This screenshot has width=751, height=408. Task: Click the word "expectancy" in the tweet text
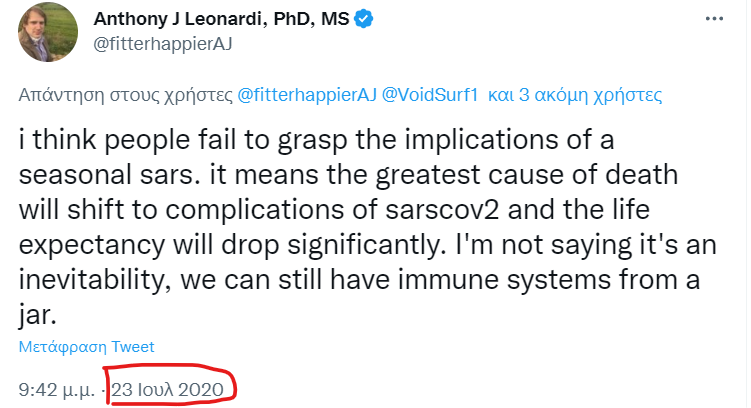coord(92,245)
